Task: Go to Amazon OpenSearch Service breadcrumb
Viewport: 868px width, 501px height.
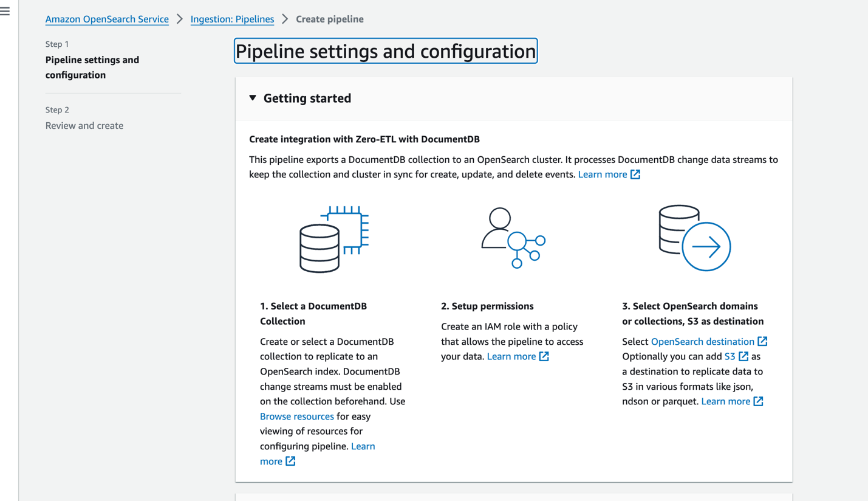Action: click(x=107, y=19)
